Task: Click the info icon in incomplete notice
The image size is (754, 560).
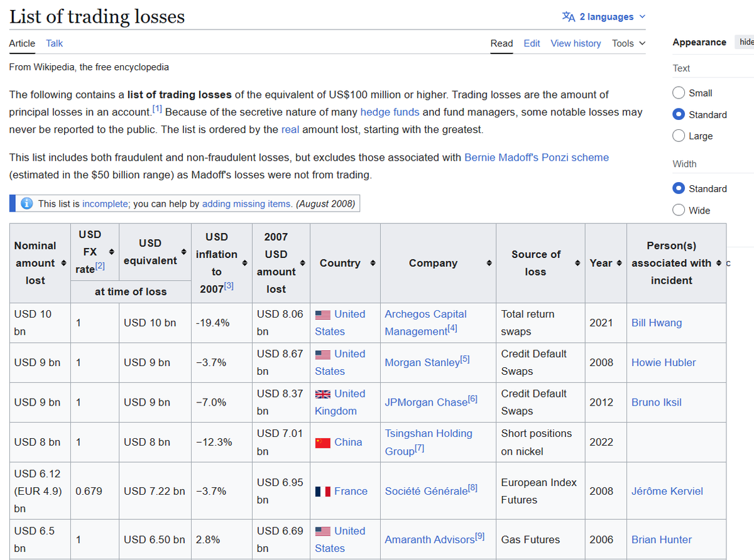Action: coord(27,203)
